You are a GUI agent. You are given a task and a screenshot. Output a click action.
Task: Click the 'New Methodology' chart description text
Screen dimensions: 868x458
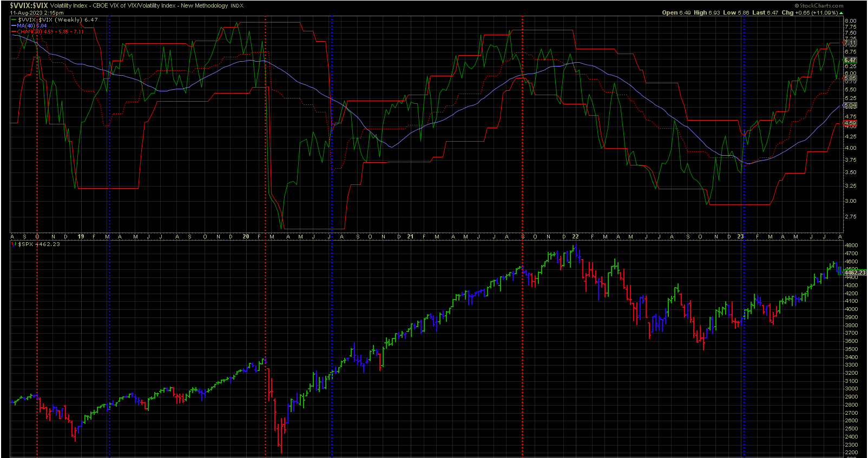[x=204, y=6]
